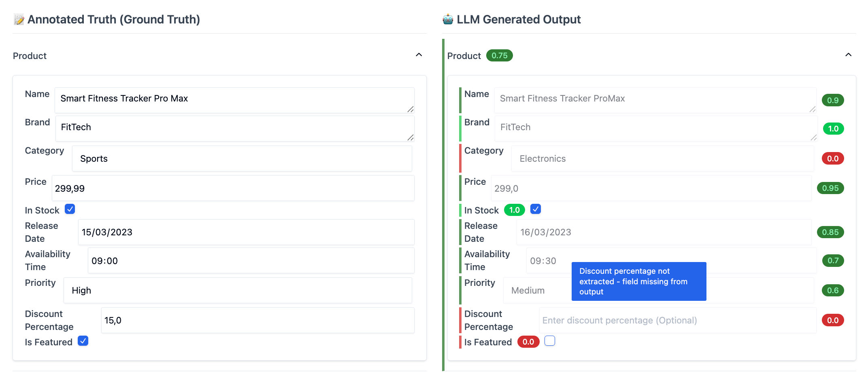Click the Product 0.75 score badge
Screen dimensions: 868x372
499,55
